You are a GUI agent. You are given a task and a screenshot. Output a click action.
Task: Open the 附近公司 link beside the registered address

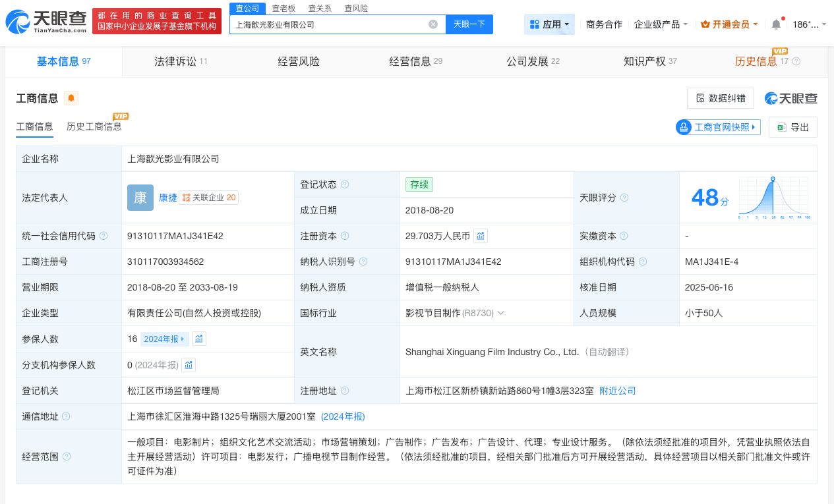point(617,391)
